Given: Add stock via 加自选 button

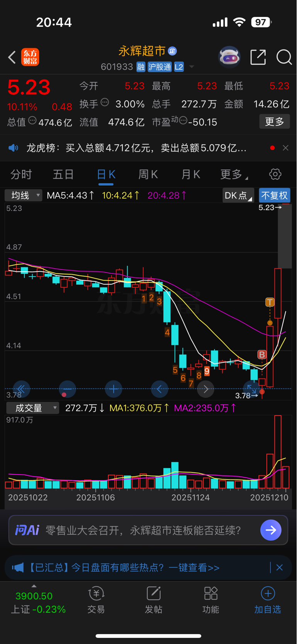Looking at the screenshot, I should coord(268,600).
